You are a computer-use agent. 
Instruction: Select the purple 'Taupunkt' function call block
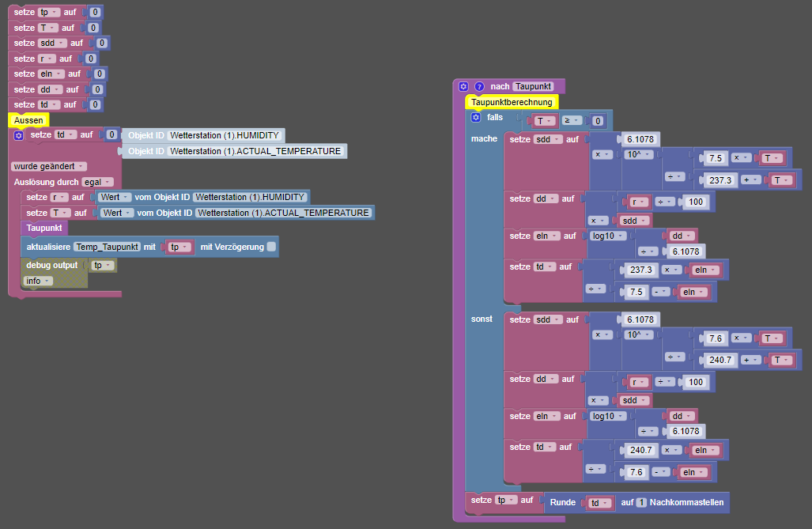(44, 228)
